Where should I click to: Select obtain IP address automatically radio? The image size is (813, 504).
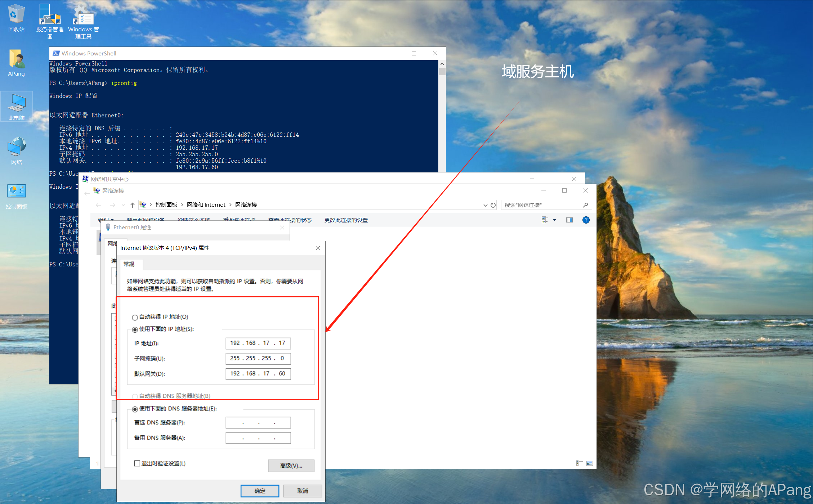point(135,317)
